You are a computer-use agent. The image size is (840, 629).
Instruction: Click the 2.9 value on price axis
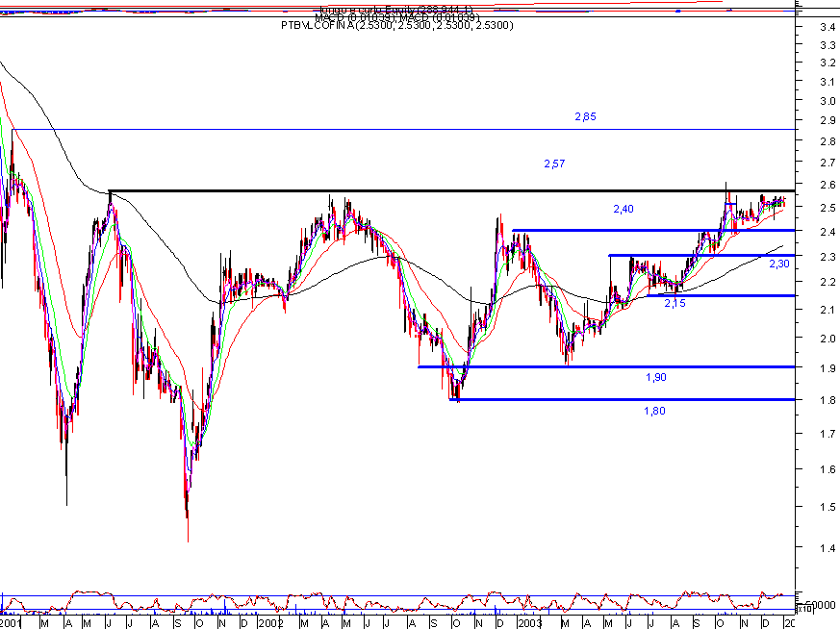tap(827, 121)
